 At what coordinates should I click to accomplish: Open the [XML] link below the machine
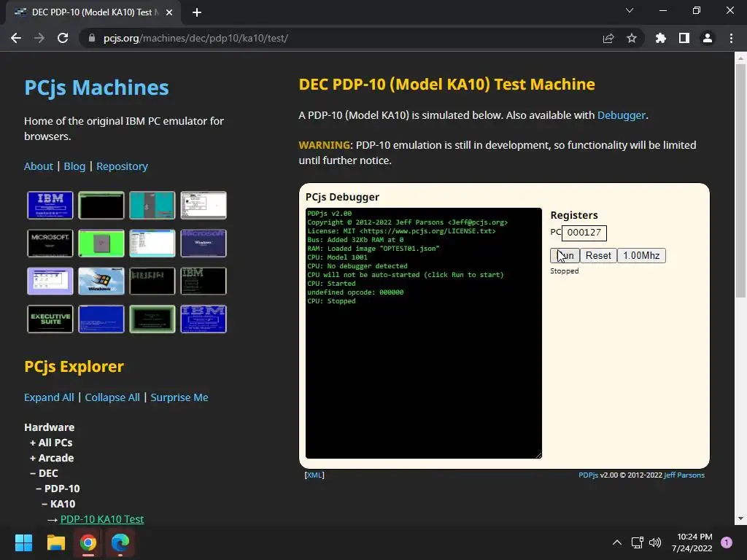tap(314, 475)
